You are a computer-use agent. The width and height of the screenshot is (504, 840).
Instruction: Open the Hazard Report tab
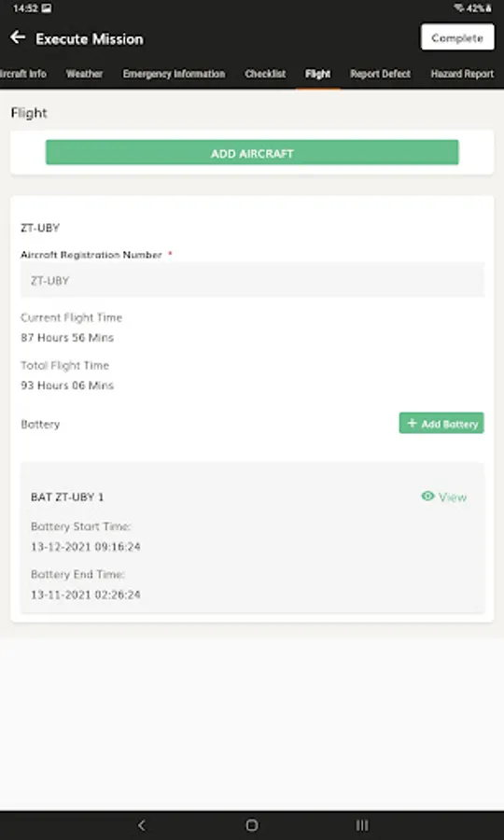[x=462, y=74]
